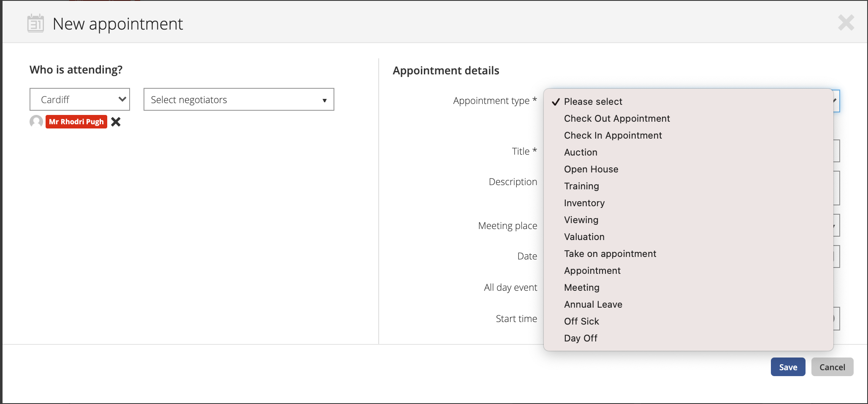Save the new appointment
Image resolution: width=868 pixels, height=404 pixels.
[x=788, y=367]
